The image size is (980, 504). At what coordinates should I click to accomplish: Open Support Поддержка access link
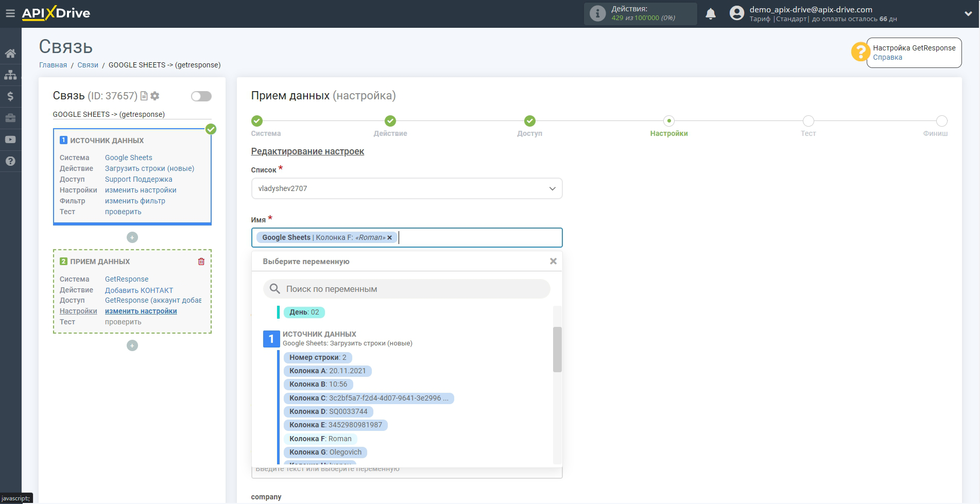(x=139, y=179)
